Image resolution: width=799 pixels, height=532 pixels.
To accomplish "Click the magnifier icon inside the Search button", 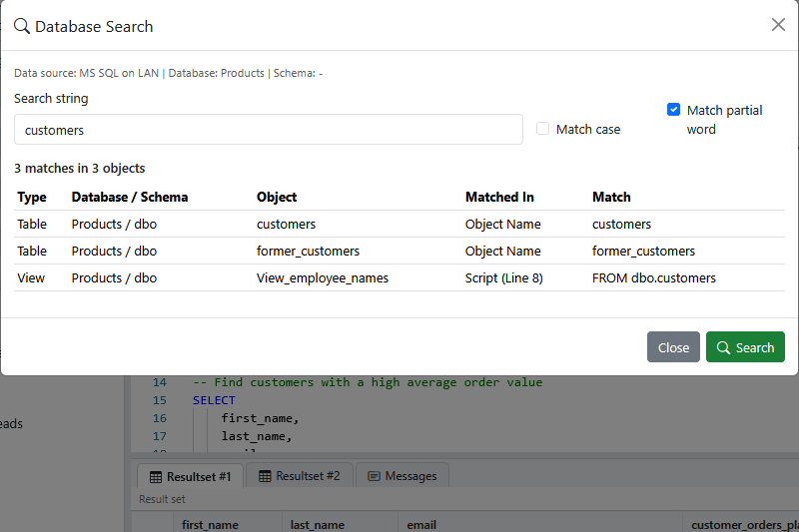I will (x=723, y=347).
